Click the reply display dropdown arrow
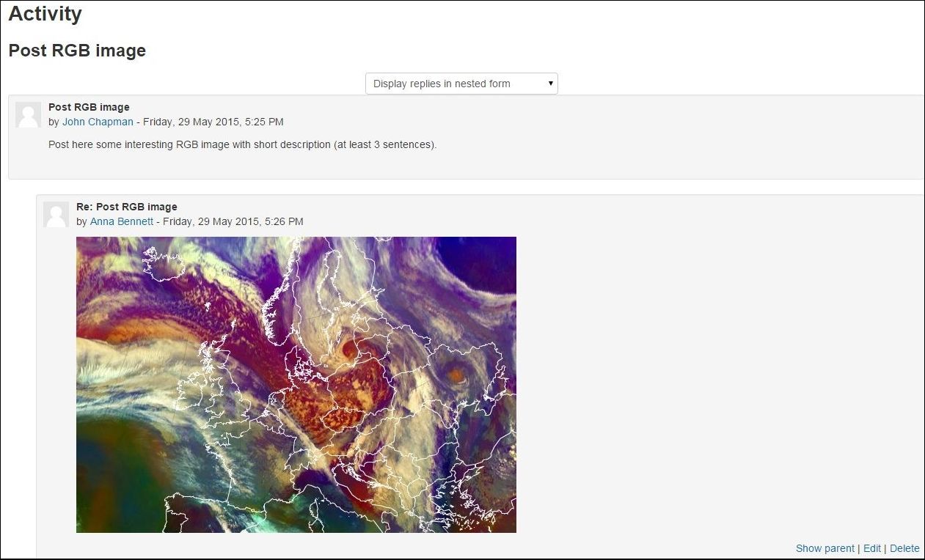The image size is (925, 560). point(551,84)
